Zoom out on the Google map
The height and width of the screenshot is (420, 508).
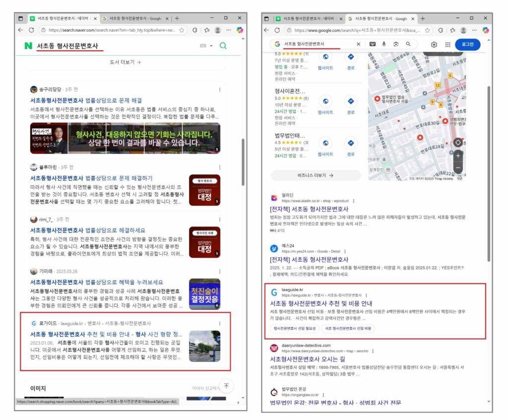click(x=458, y=168)
